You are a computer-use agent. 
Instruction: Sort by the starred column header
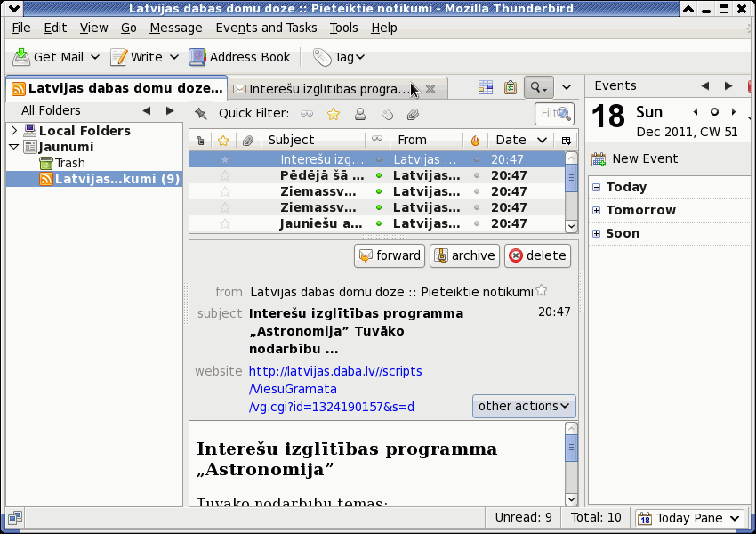223,141
